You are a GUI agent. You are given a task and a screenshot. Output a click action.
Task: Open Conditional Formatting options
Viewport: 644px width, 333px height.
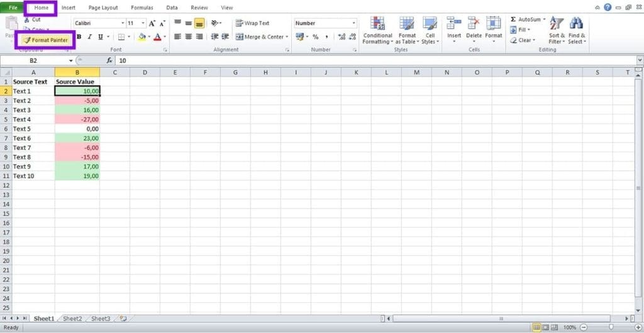click(378, 30)
